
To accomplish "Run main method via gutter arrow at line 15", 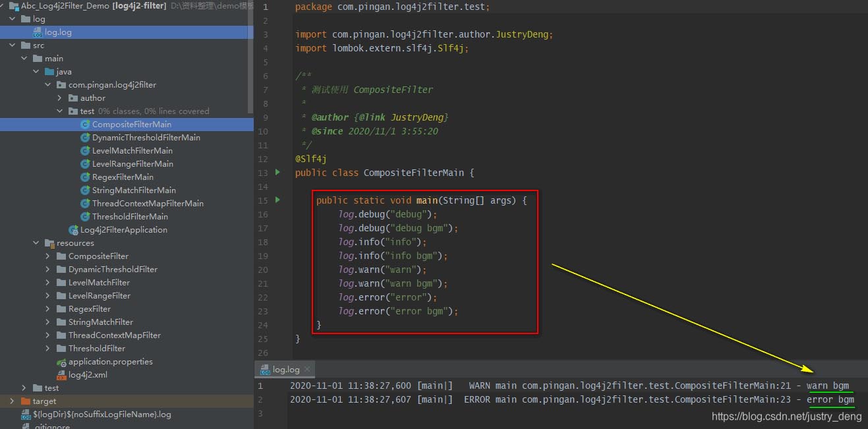I will [277, 200].
